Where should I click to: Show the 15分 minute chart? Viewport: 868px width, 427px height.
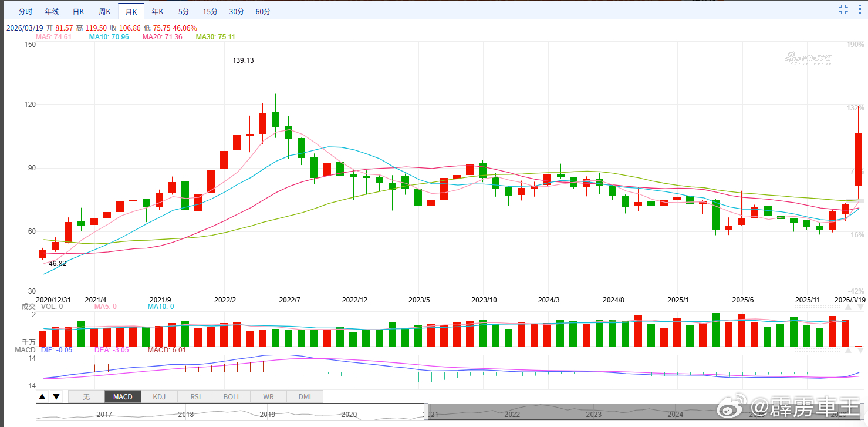210,12
